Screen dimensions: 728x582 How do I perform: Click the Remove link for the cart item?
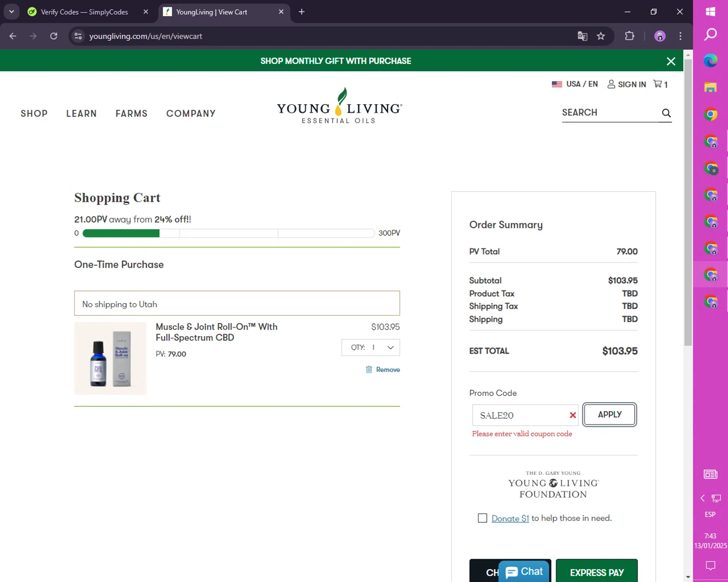388,370
